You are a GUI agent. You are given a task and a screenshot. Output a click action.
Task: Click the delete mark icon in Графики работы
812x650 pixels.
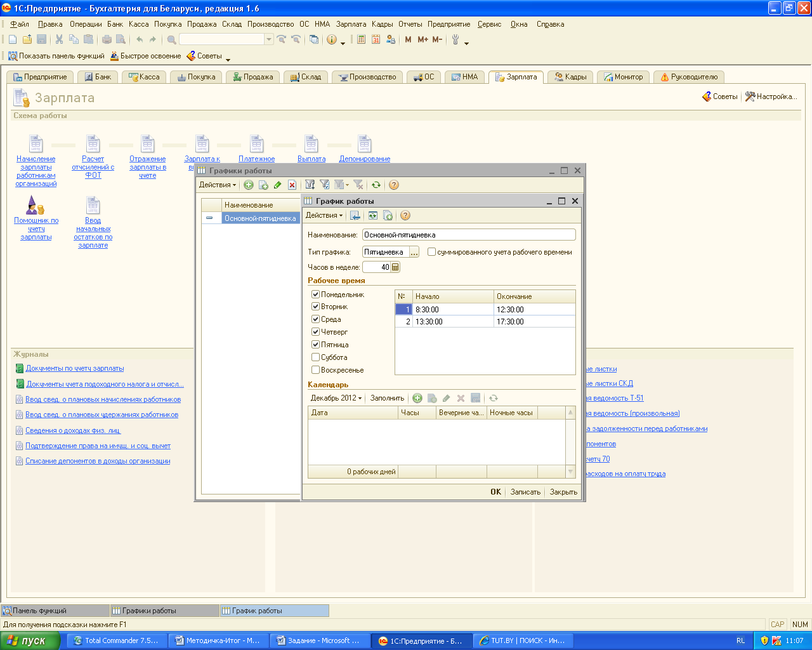pos(292,185)
